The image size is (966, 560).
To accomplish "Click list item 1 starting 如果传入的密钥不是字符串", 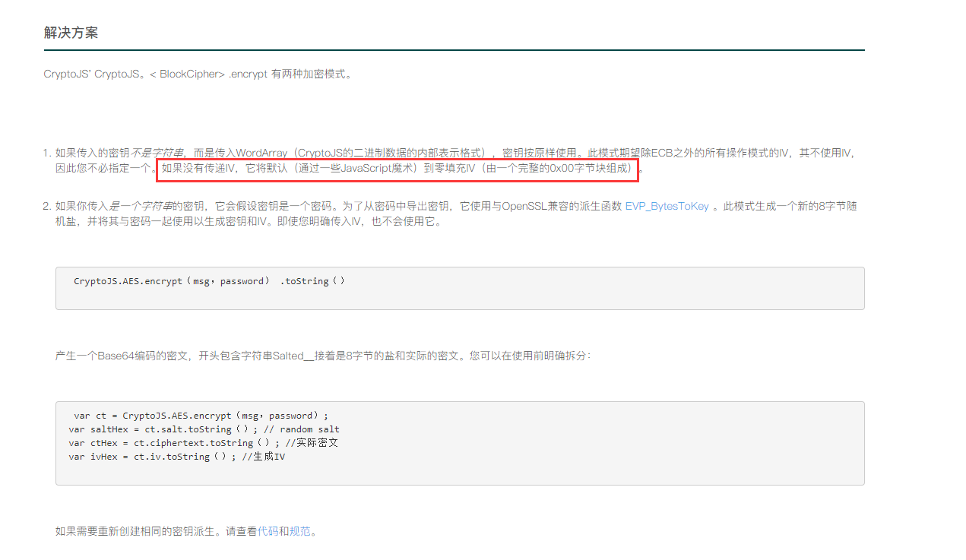I will [456, 160].
